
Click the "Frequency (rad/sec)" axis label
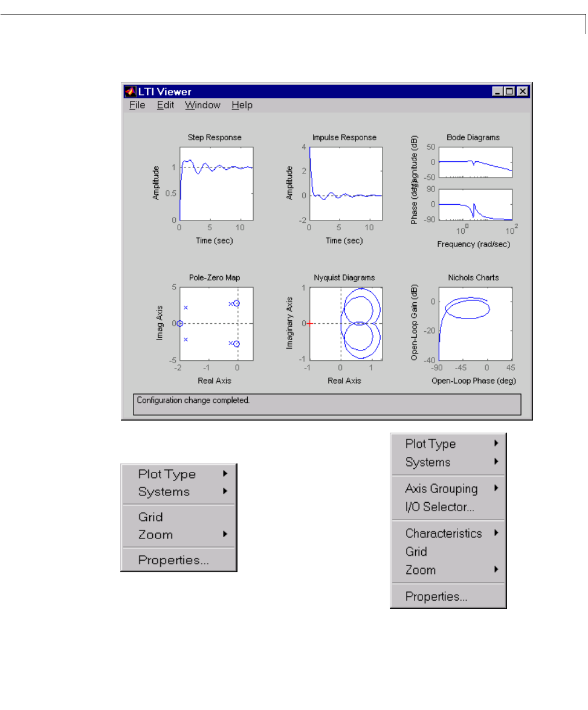click(473, 244)
